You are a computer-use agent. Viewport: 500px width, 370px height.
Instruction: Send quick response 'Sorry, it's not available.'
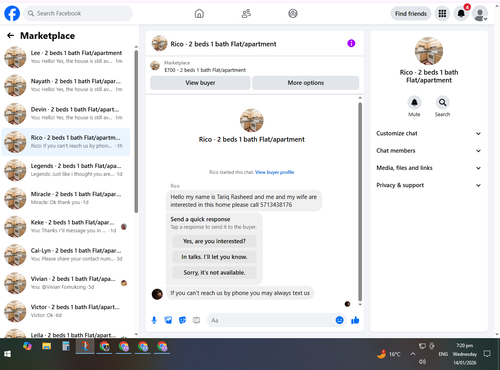click(x=214, y=272)
